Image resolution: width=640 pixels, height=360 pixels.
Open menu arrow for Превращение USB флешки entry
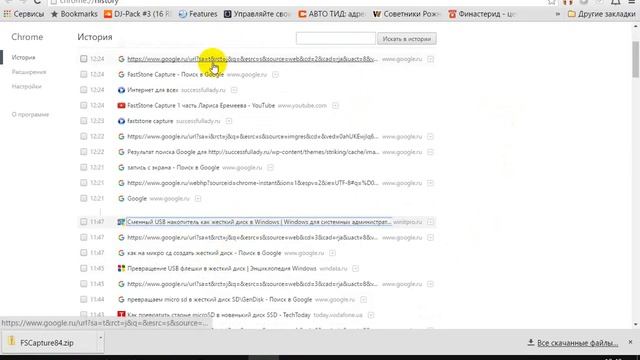(356, 269)
